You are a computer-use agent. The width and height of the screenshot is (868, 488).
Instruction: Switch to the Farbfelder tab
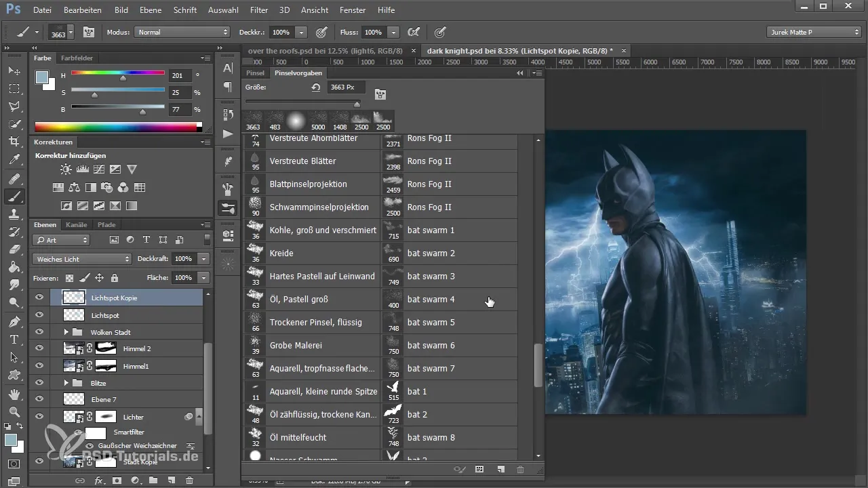point(77,58)
